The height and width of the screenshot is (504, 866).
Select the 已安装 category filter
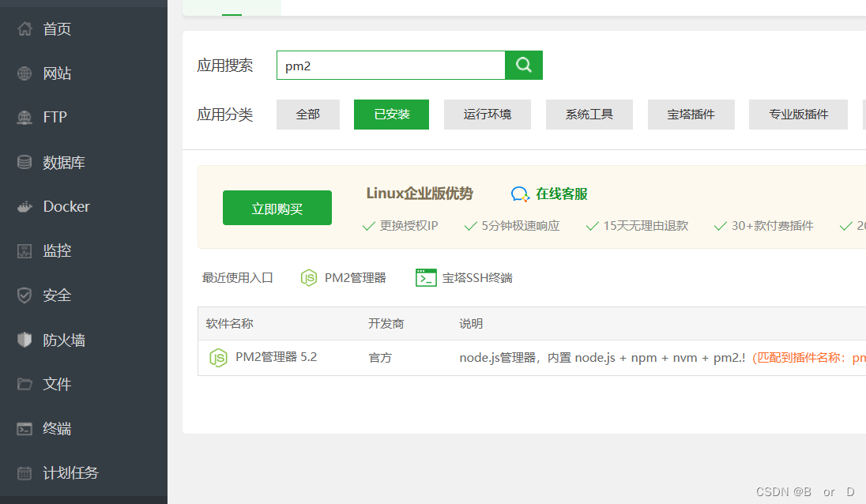pos(392,115)
